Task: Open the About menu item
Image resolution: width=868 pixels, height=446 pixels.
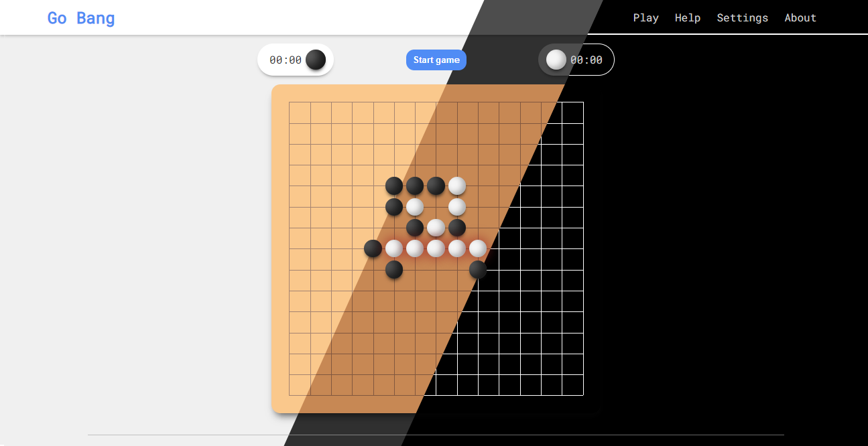Action: click(800, 17)
